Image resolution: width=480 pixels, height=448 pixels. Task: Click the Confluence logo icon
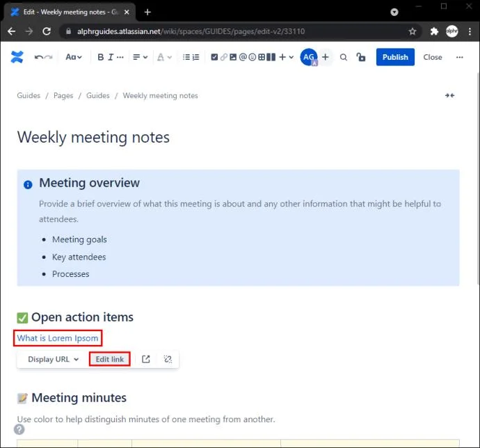click(x=17, y=57)
